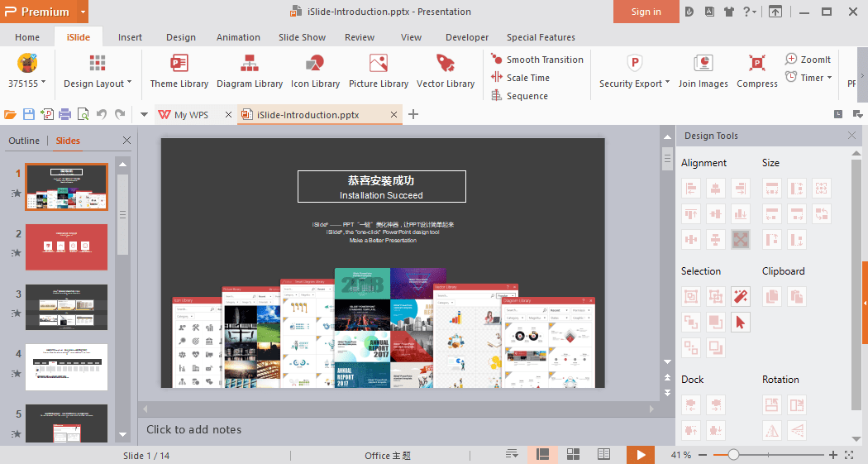Click Export to PDF icon in quick toolbar

(47, 115)
